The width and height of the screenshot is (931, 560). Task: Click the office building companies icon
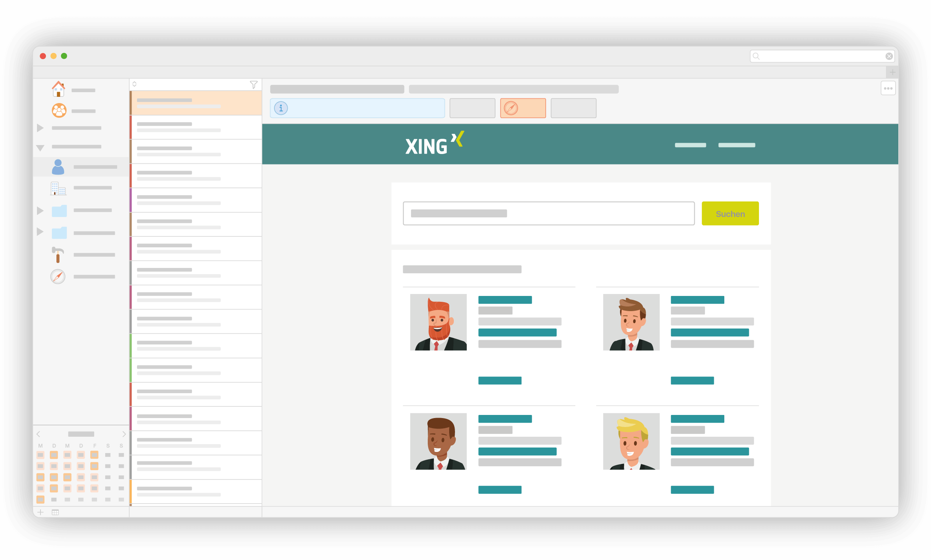[58, 188]
